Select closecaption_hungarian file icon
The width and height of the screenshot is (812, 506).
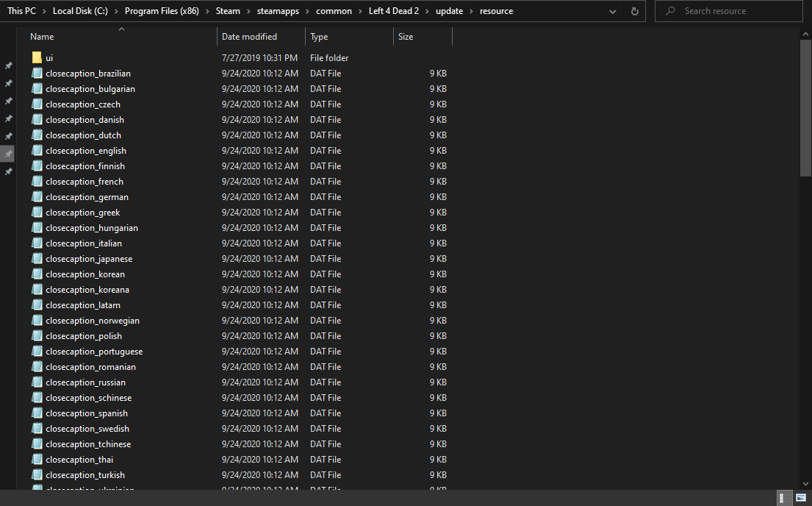click(37, 227)
